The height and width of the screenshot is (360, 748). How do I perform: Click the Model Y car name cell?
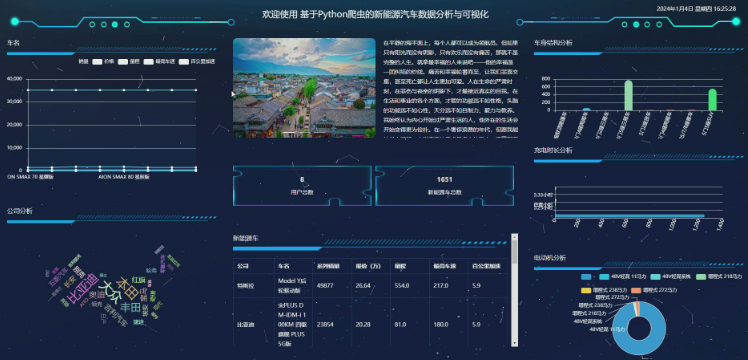[x=292, y=285]
